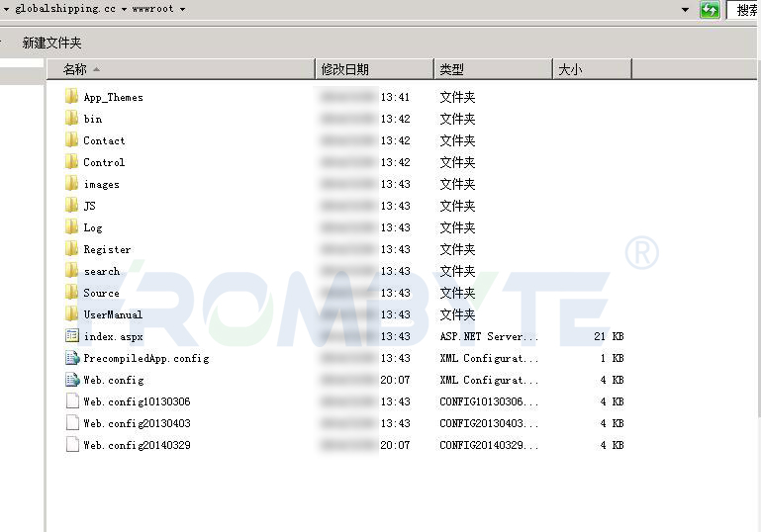Image resolution: width=761 pixels, height=532 pixels.
Task: Select the Web.config file name
Action: [x=114, y=380]
